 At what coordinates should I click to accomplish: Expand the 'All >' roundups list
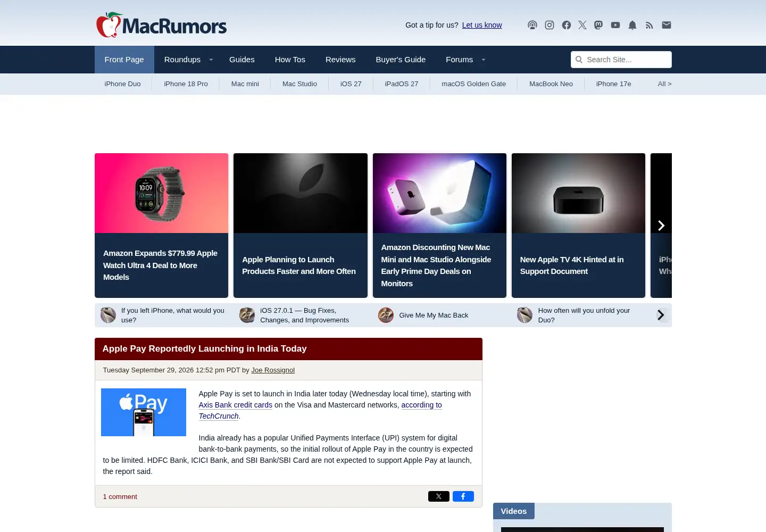[664, 84]
